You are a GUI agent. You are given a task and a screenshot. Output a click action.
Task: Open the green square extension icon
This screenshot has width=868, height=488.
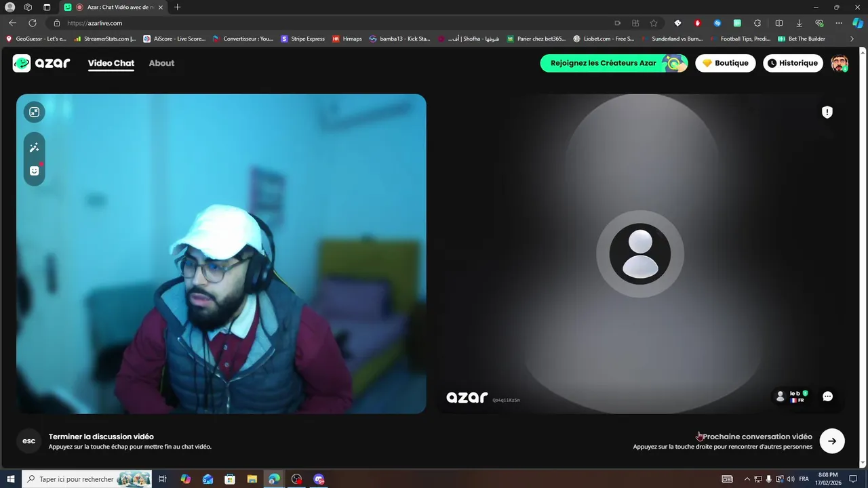point(737,23)
